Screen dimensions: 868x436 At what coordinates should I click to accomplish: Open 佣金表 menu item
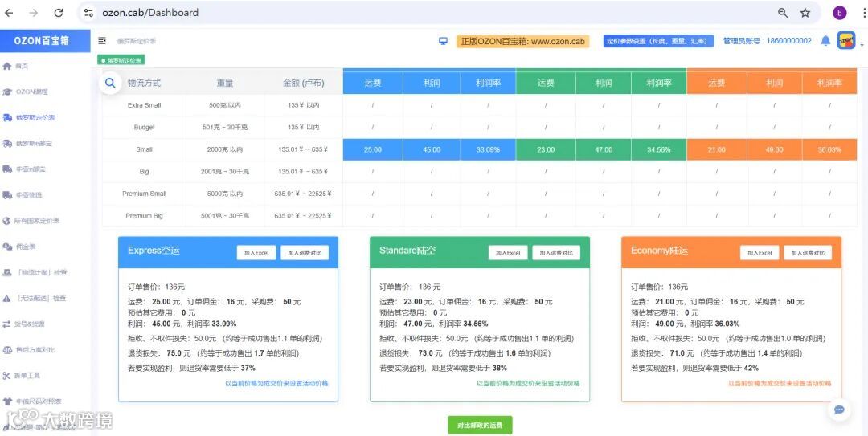click(x=26, y=247)
